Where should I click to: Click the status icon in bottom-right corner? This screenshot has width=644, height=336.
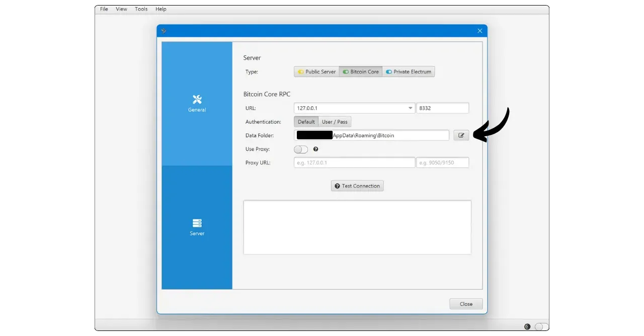click(527, 326)
